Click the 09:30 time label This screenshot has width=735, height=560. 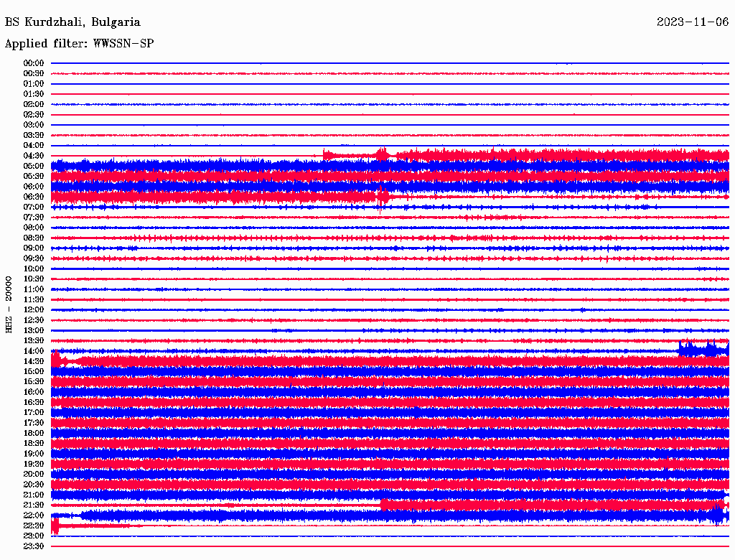pos(34,258)
